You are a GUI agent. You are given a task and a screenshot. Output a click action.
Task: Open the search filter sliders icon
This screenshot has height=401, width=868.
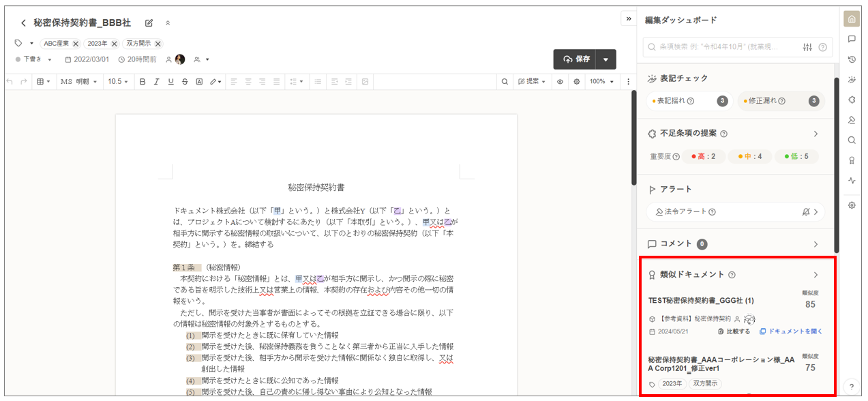click(x=808, y=47)
